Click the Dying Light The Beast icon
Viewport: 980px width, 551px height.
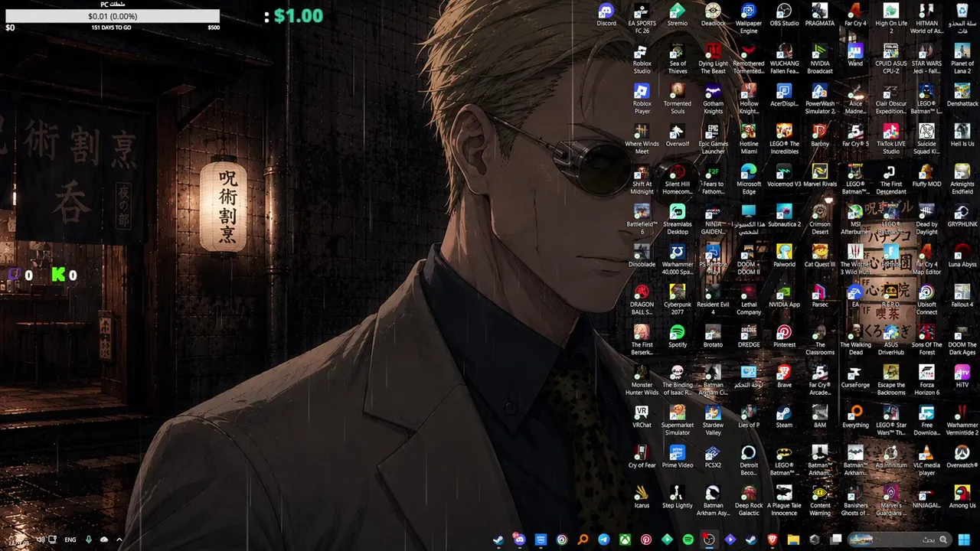click(x=713, y=59)
